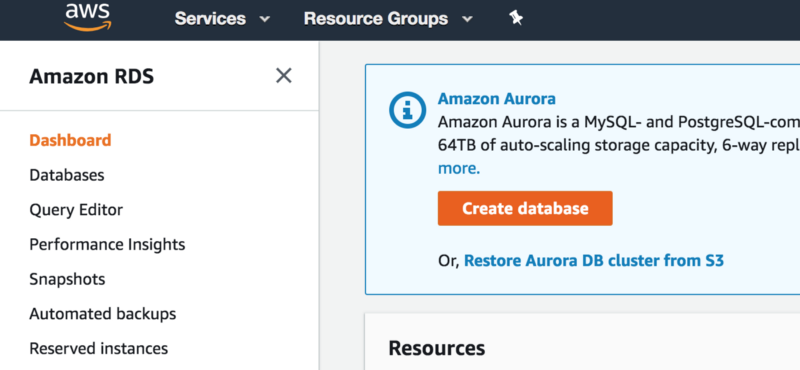Click the more link in Aurora description

pyautogui.click(x=459, y=168)
